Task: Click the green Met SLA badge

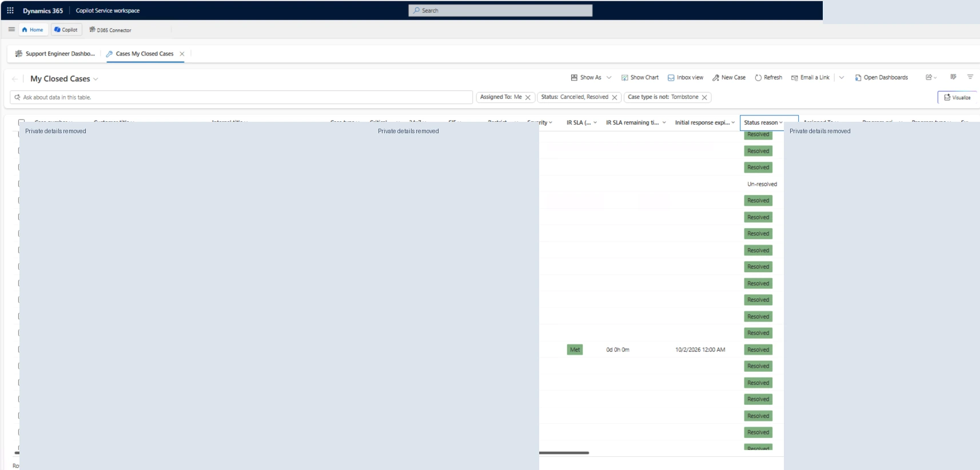Action: coord(575,350)
